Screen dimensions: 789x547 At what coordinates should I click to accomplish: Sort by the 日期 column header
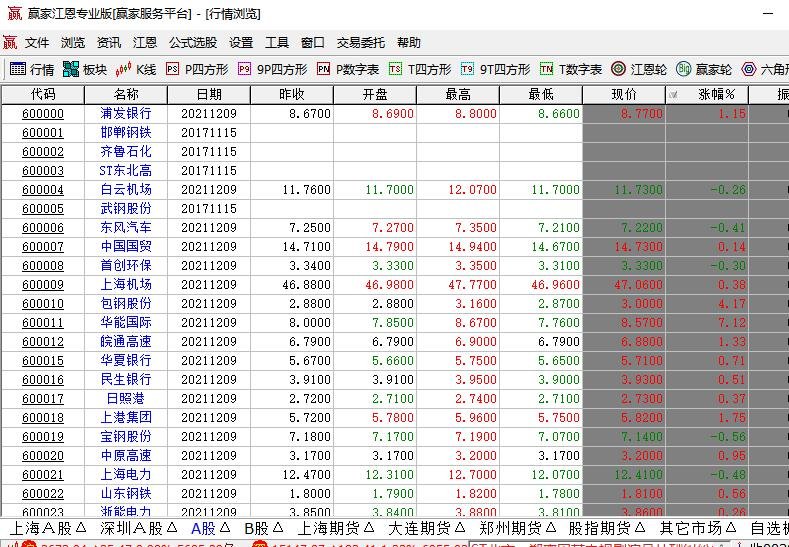pyautogui.click(x=209, y=95)
